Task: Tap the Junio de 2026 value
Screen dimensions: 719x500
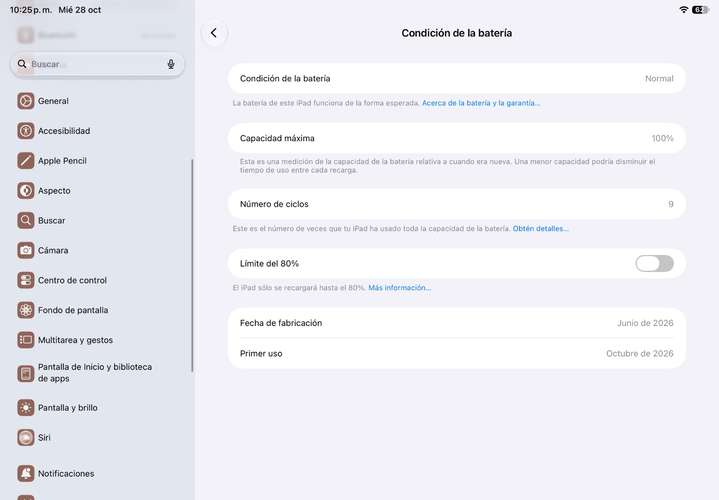Action: point(645,323)
